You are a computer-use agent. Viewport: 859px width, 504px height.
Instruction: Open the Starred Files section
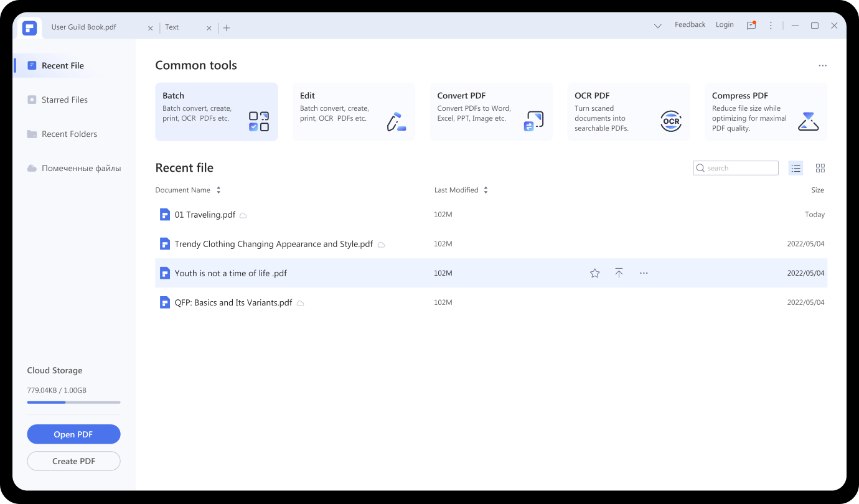coord(63,100)
